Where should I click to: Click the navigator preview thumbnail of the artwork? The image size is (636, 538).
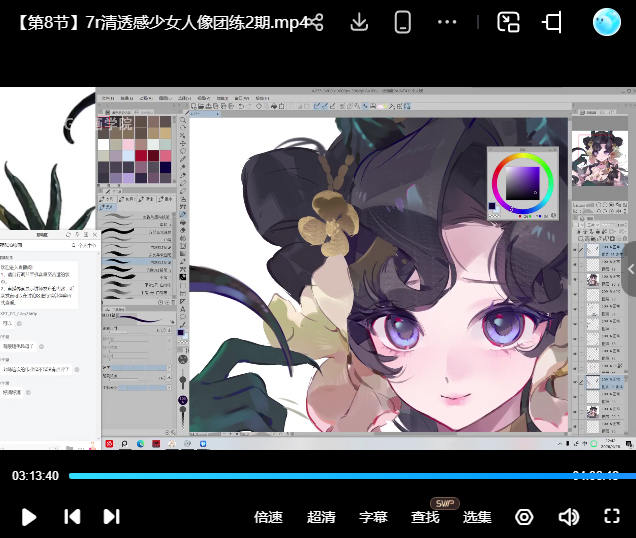(599, 159)
